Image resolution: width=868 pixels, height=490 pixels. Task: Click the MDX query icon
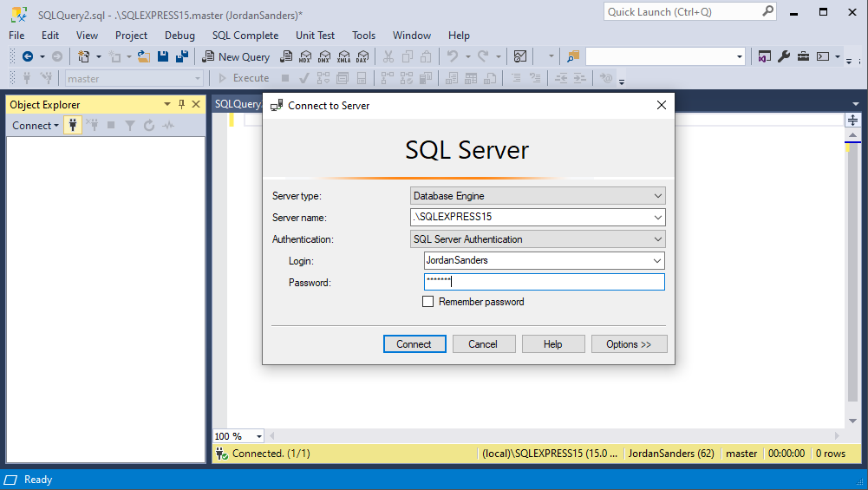point(305,56)
